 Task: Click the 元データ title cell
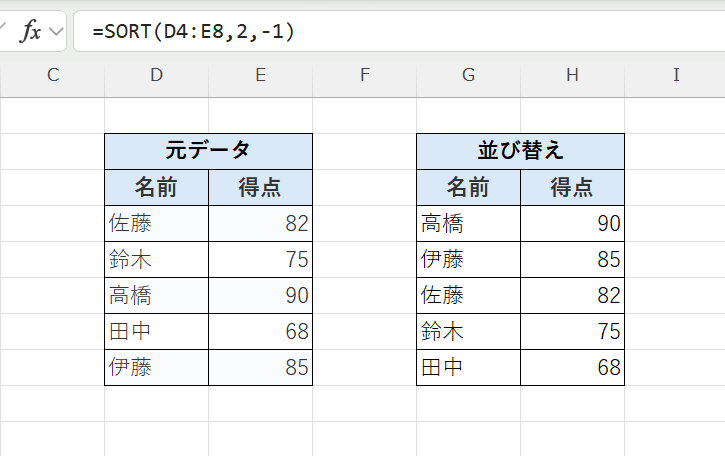208,151
